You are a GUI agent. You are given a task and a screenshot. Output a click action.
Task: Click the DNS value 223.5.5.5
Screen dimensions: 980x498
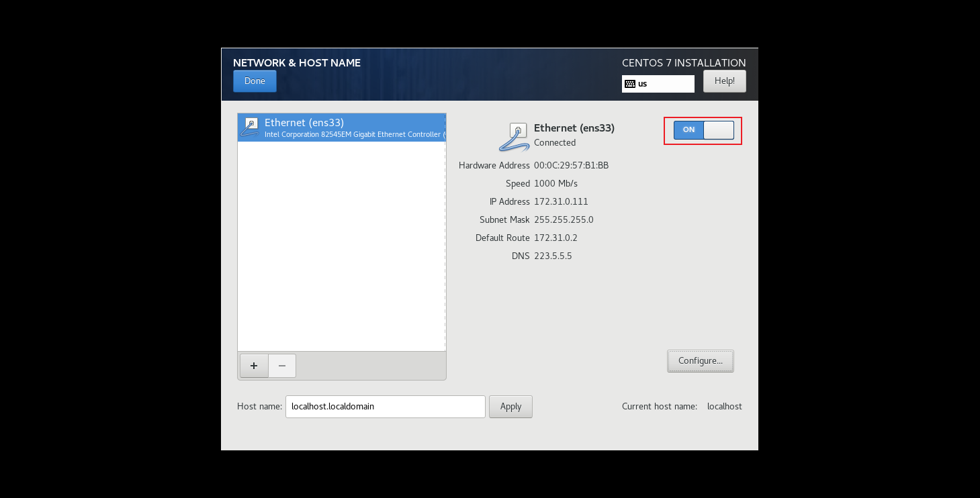click(553, 256)
